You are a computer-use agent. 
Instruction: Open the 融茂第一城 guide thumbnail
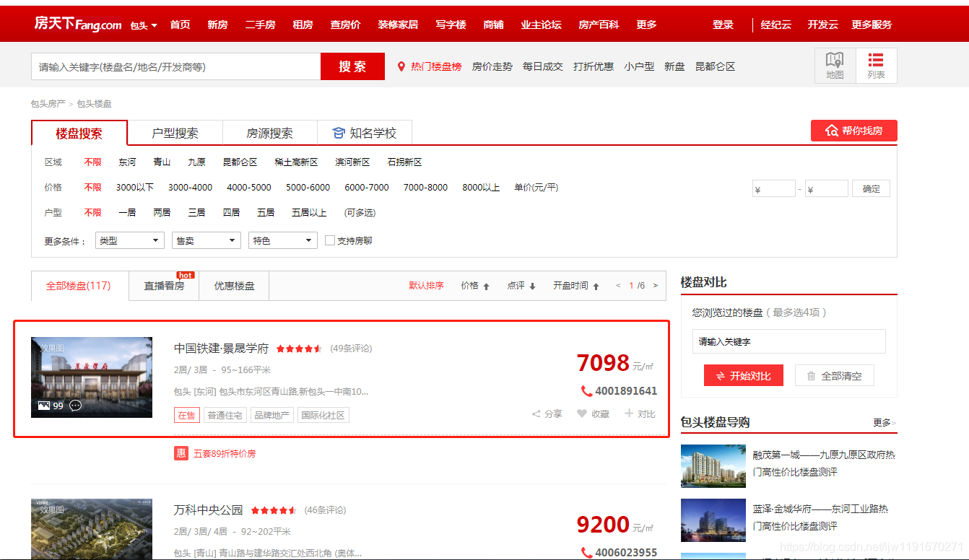coord(713,466)
